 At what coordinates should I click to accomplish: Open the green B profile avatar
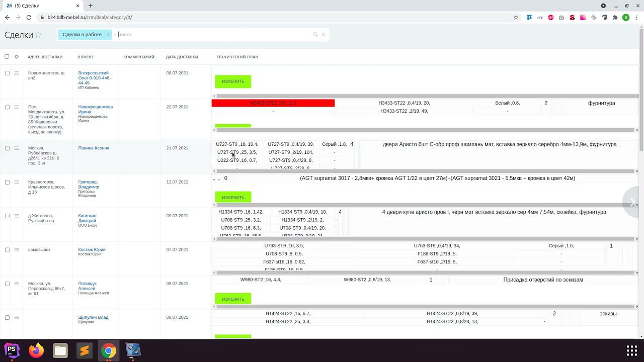[x=626, y=17]
